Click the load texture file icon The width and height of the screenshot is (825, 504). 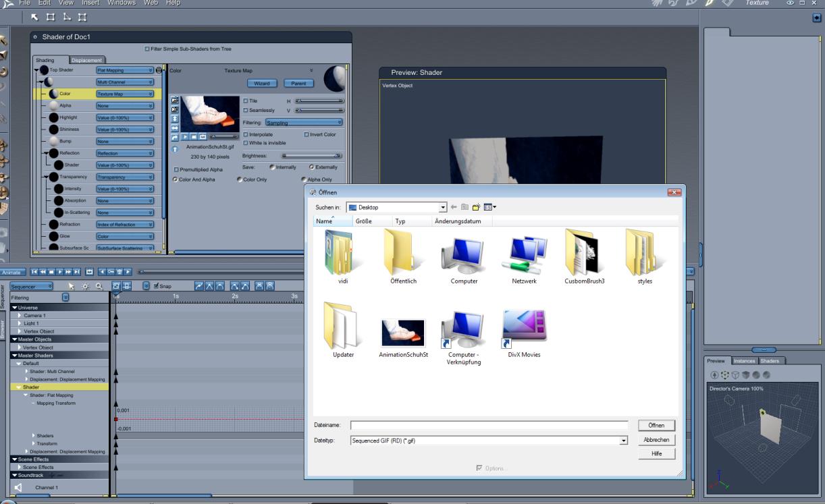click(x=175, y=99)
